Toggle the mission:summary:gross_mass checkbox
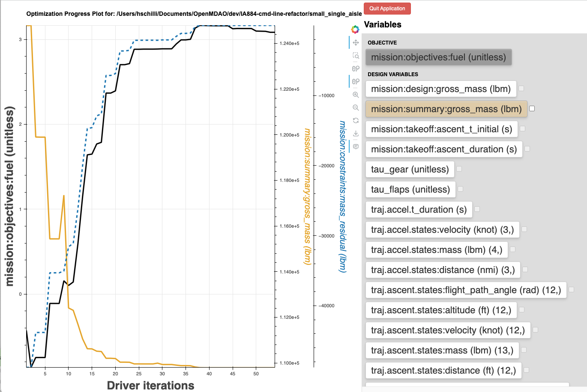The image size is (587, 392). coord(532,109)
